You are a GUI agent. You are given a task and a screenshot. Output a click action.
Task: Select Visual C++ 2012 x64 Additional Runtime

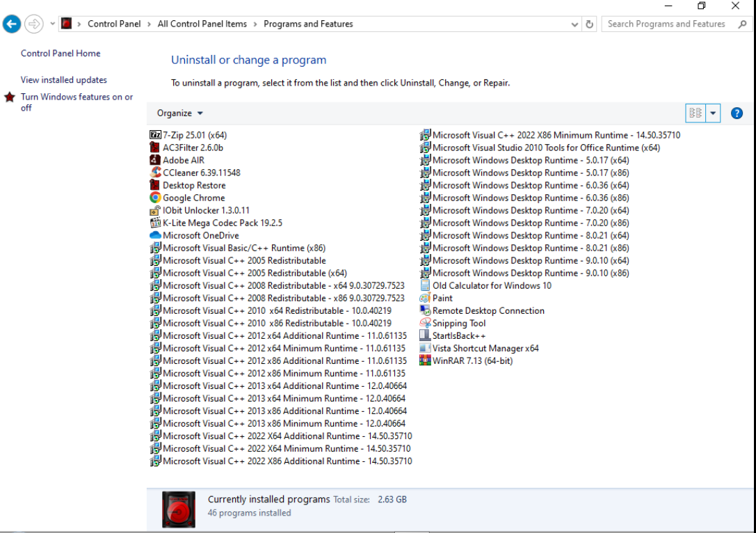click(284, 335)
